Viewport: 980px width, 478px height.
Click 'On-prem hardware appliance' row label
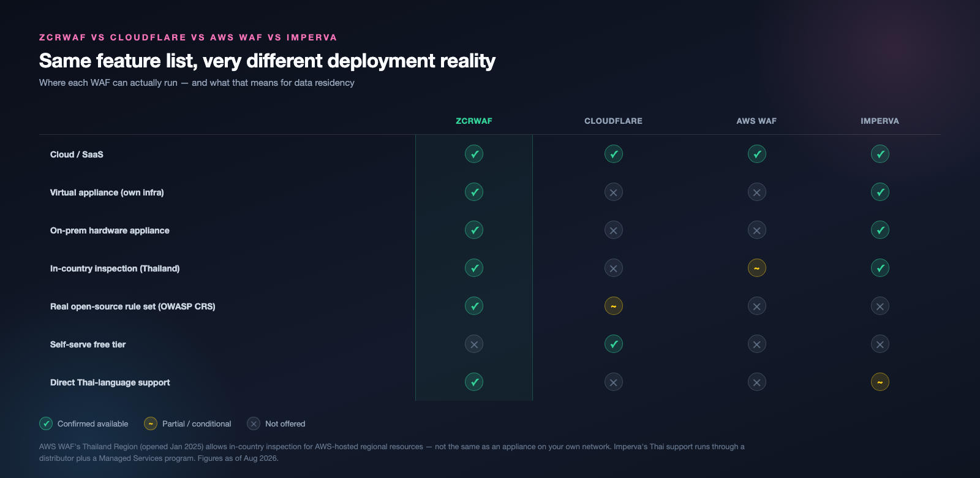click(110, 230)
